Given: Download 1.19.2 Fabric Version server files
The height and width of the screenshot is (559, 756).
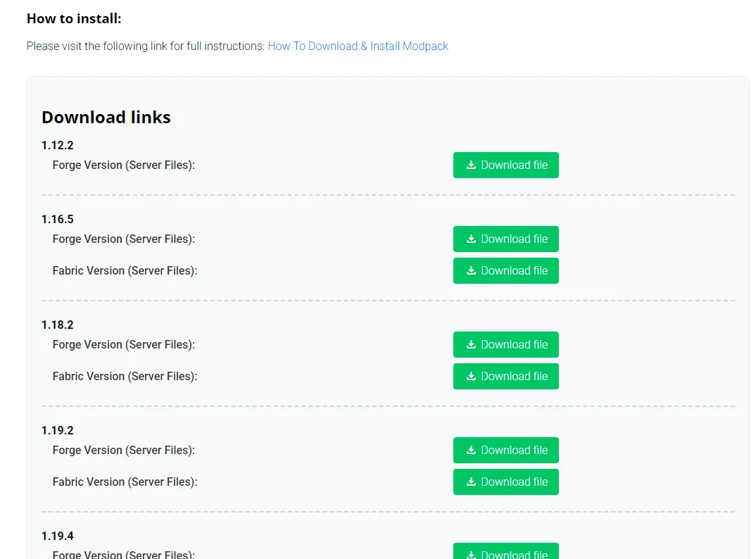Looking at the screenshot, I should pyautogui.click(x=506, y=482).
